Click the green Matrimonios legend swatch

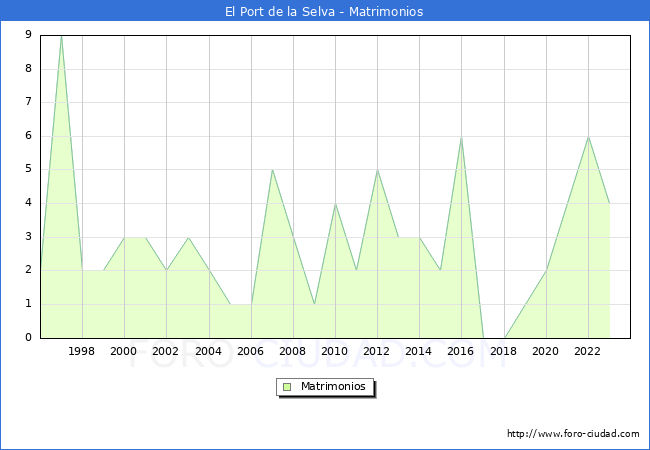pyautogui.click(x=287, y=387)
